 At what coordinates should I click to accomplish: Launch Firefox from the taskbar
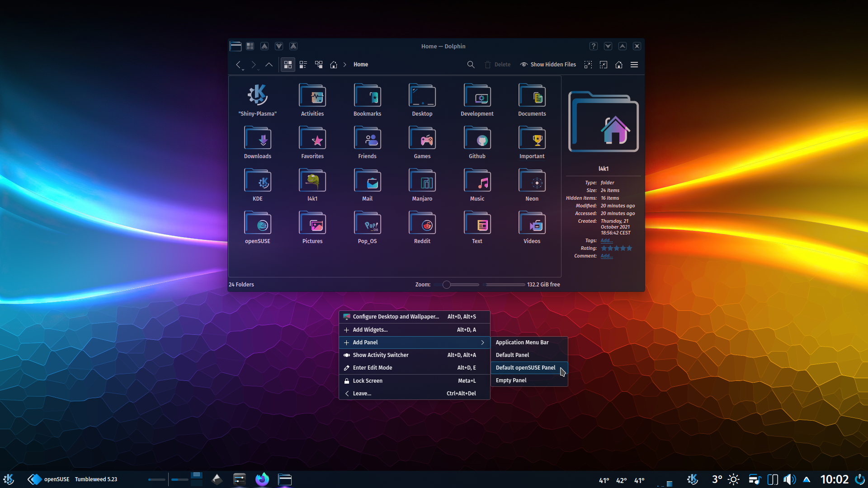pos(262,479)
